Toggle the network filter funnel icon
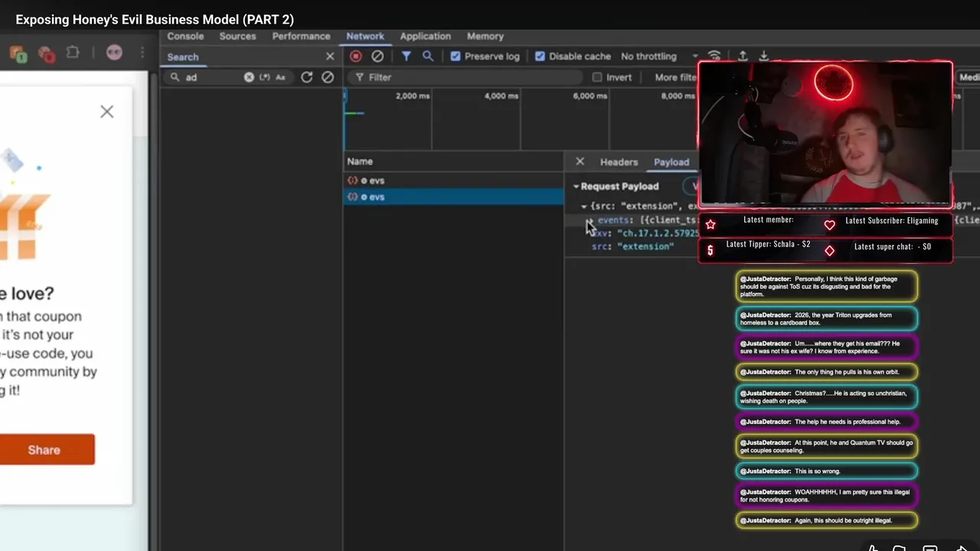The width and height of the screenshot is (980, 551). (407, 56)
